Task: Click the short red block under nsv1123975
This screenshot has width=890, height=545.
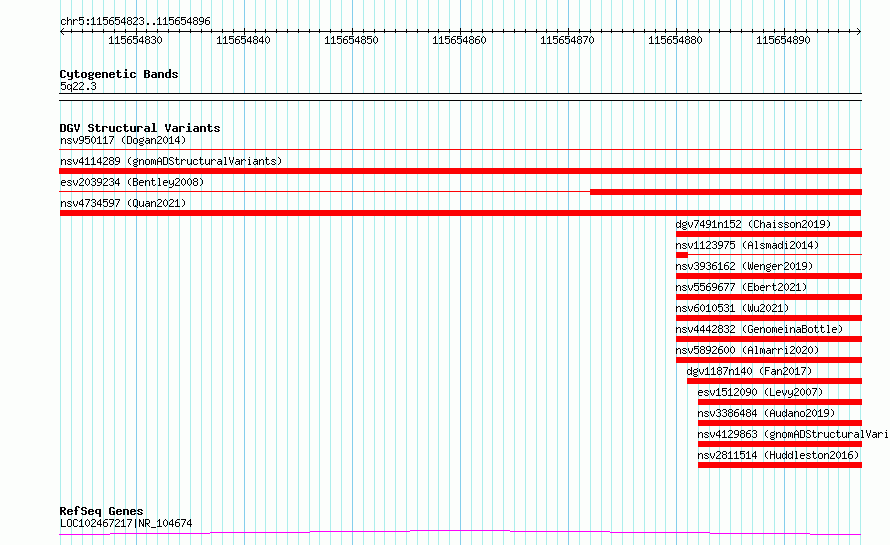Action: pyautogui.click(x=682, y=255)
